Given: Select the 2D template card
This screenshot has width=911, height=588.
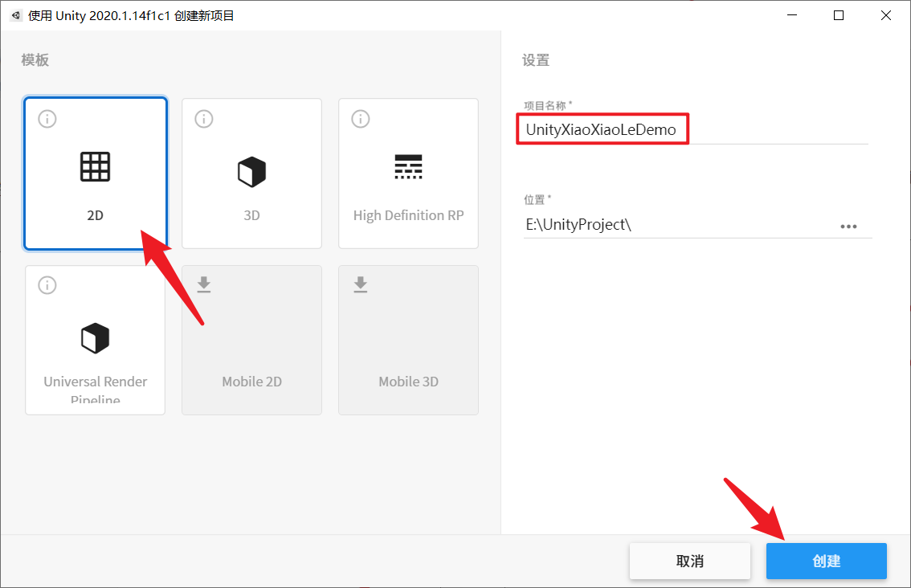Looking at the screenshot, I should point(96,174).
